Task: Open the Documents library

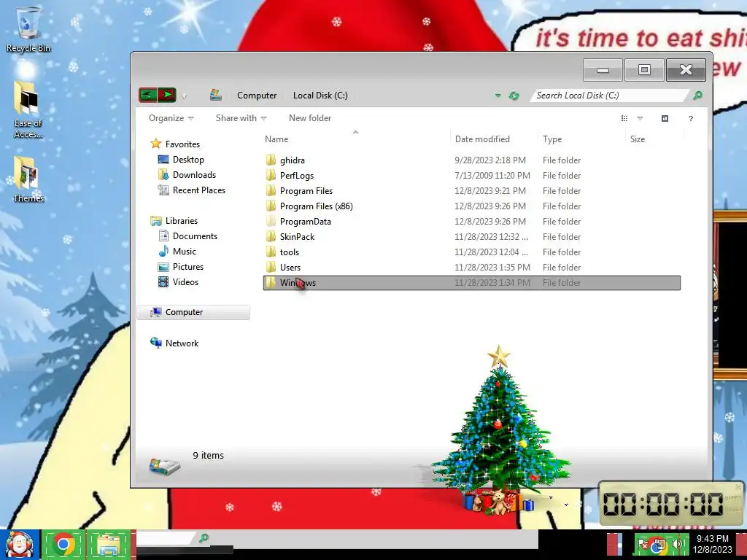Action: point(195,236)
